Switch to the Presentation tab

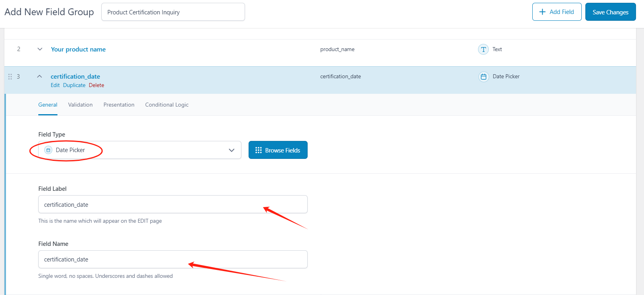[x=119, y=105]
